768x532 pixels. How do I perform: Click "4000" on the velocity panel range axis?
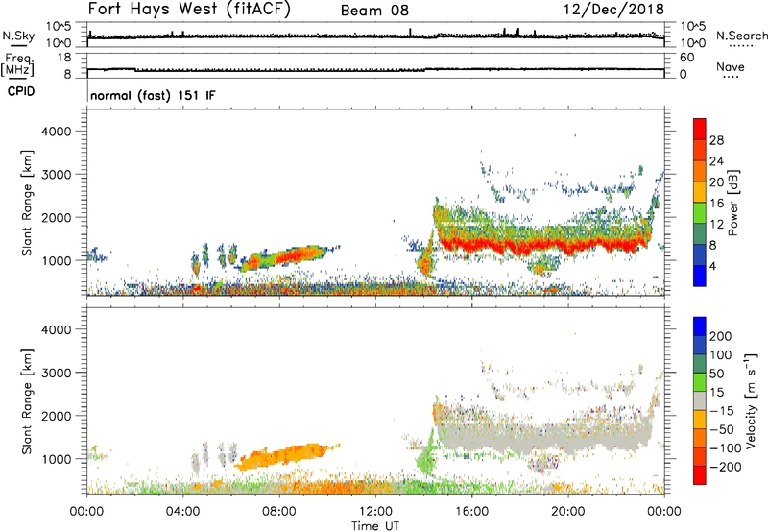pos(57,329)
